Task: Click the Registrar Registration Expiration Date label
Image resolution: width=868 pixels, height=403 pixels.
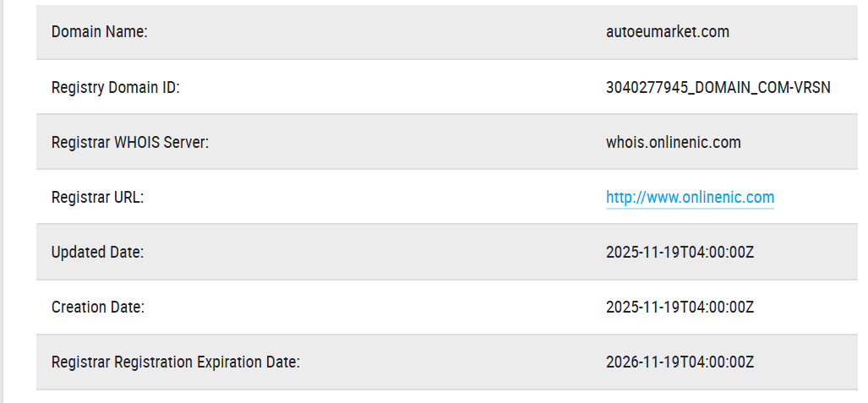Action: (176, 362)
